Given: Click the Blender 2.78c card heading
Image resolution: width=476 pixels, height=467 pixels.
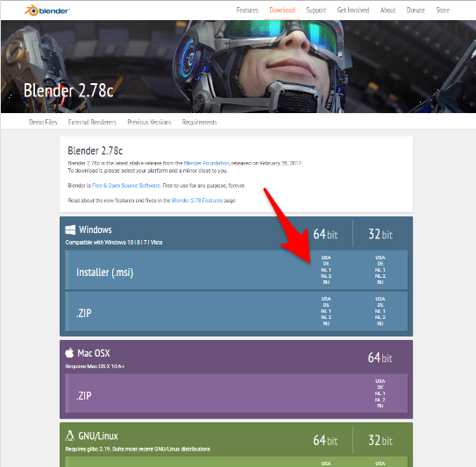Looking at the screenshot, I should click(95, 151).
